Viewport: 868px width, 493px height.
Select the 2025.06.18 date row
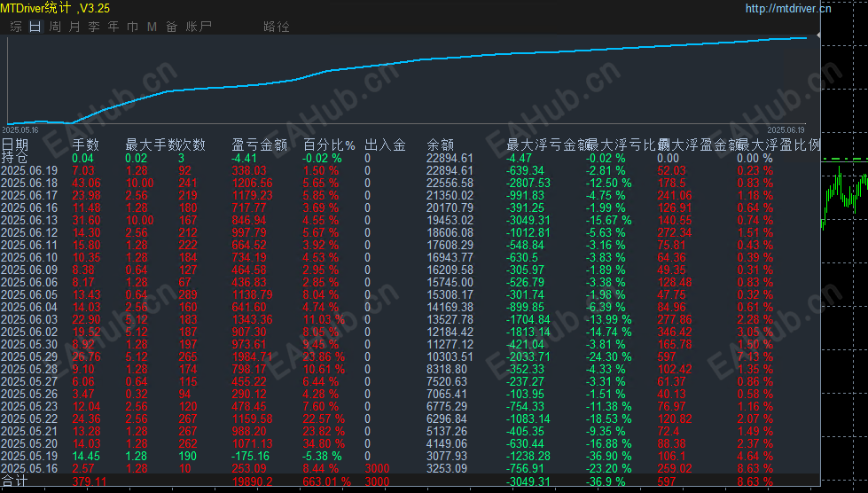click(29, 183)
